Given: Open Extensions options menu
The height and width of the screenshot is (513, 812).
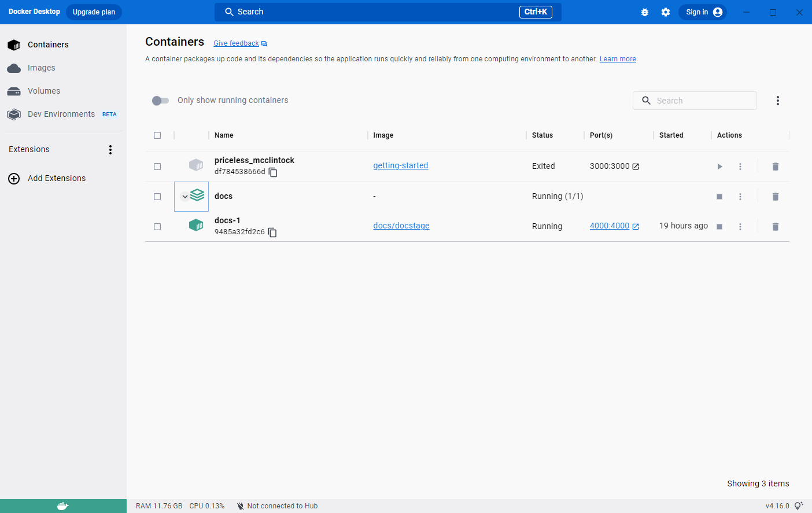Looking at the screenshot, I should coord(110,150).
